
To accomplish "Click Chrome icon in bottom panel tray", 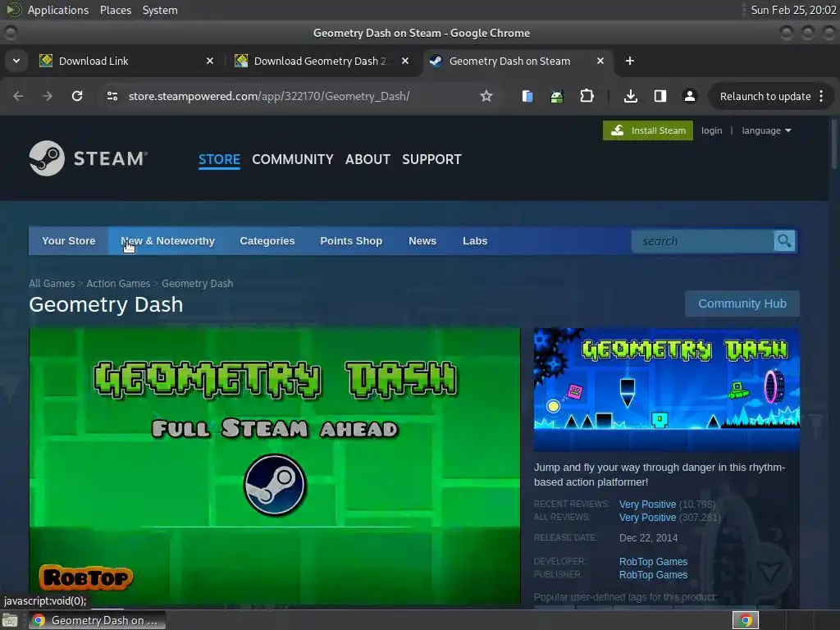I will [746, 620].
